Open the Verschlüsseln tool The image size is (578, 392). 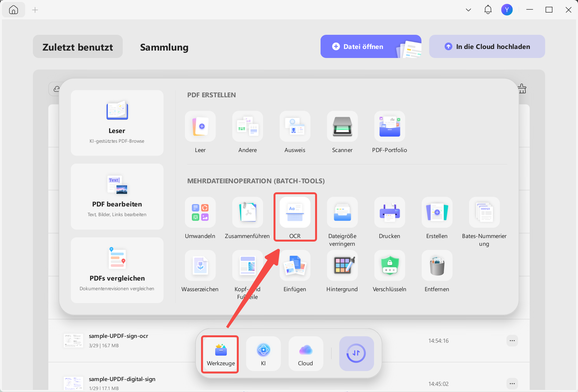(390, 265)
